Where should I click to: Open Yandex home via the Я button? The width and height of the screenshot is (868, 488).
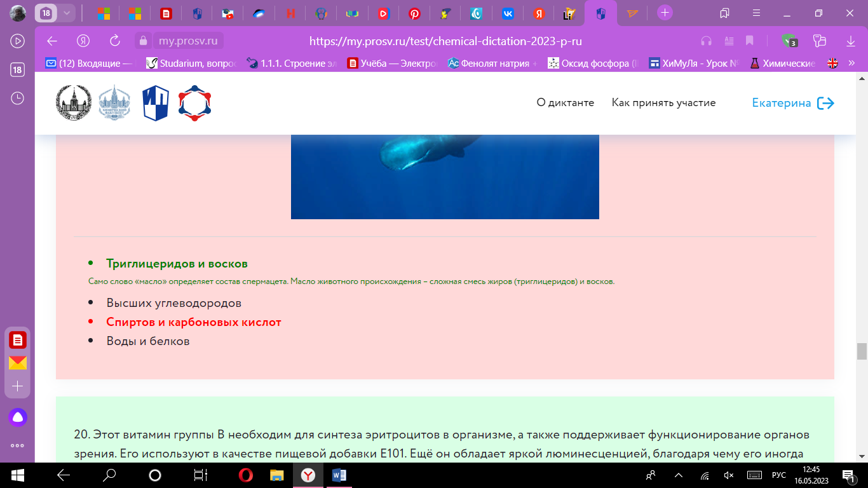point(83,41)
